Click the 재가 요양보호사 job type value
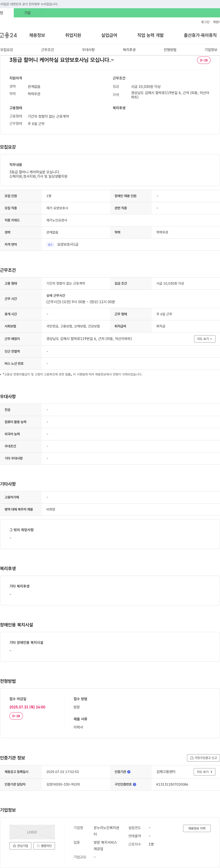The width and height of the screenshot is (220, 868). [57, 208]
